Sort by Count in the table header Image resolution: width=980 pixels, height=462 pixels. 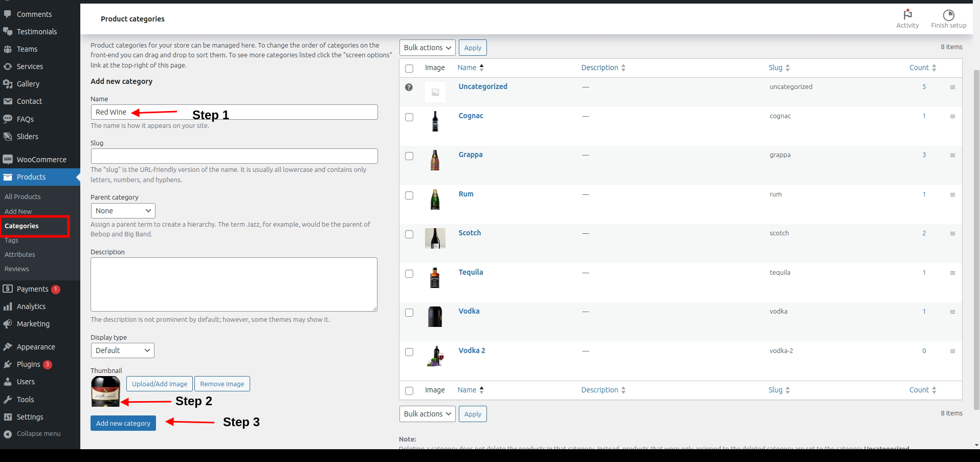point(923,68)
